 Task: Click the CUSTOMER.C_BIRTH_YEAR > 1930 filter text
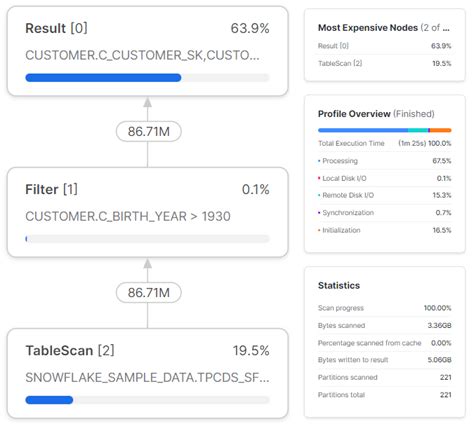point(128,216)
